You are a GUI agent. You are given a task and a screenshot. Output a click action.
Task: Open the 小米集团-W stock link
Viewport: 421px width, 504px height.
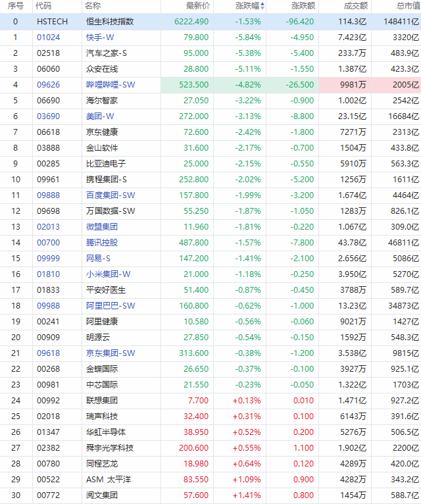click(x=109, y=274)
